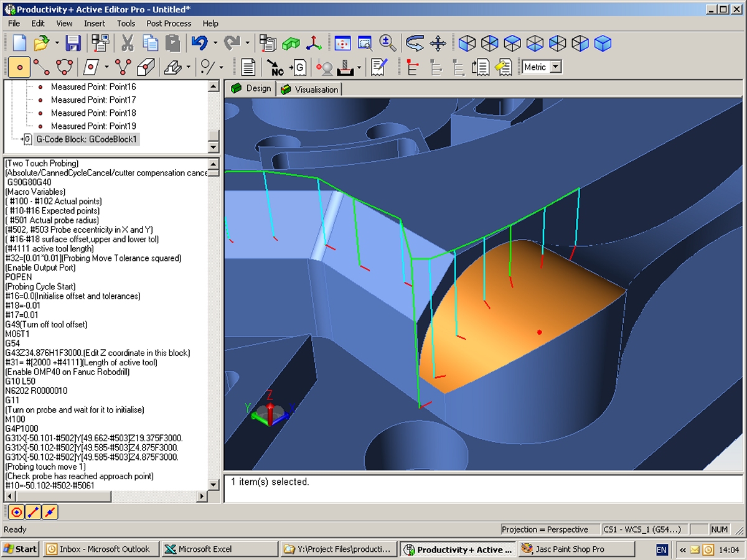747x560 pixels.
Task: Open the Post Process menu
Action: pos(169,23)
